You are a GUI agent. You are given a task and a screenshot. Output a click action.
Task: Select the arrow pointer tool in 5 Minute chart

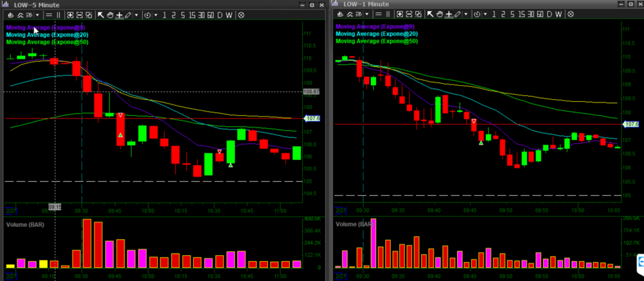click(x=100, y=14)
